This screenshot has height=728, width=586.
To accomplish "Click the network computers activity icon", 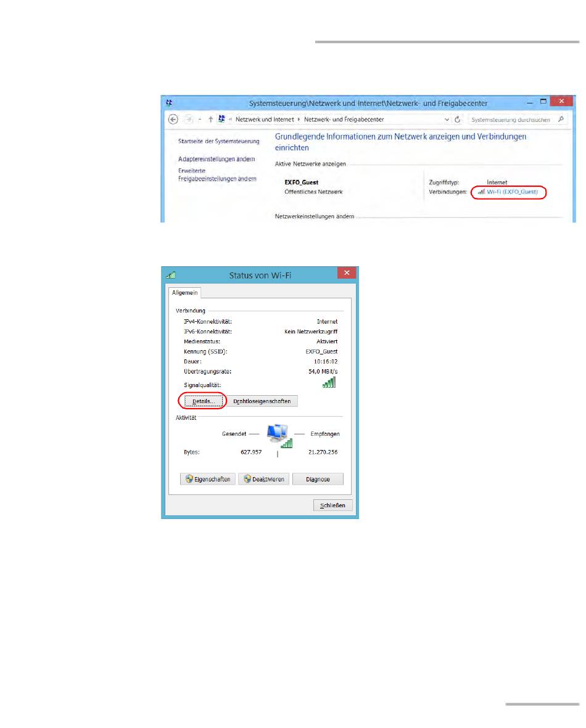I will click(x=278, y=436).
